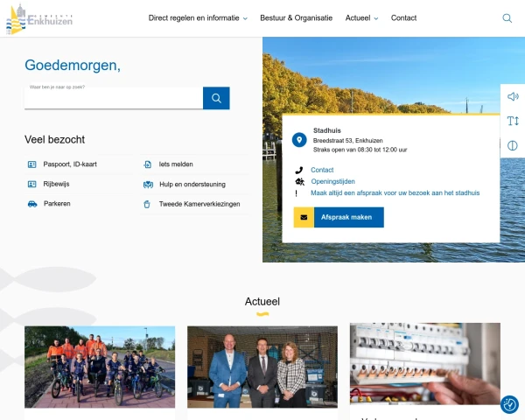Open the Paspoort, ID-kaart link
This screenshot has height=420, width=525.
pos(68,164)
